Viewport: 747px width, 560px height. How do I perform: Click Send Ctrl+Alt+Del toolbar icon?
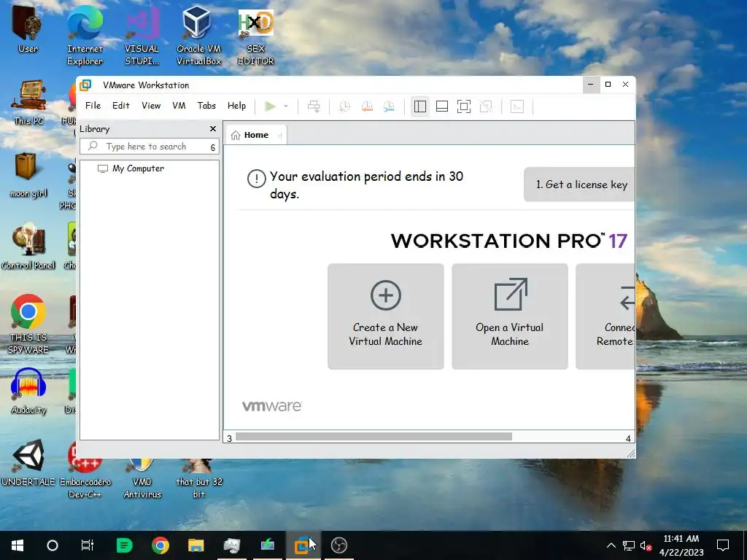(x=314, y=106)
